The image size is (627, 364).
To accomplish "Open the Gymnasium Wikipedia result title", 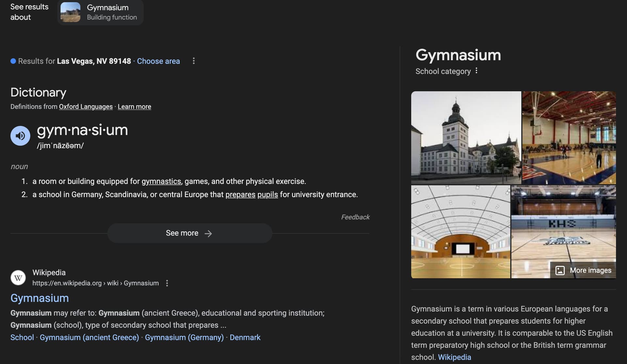I will [40, 298].
